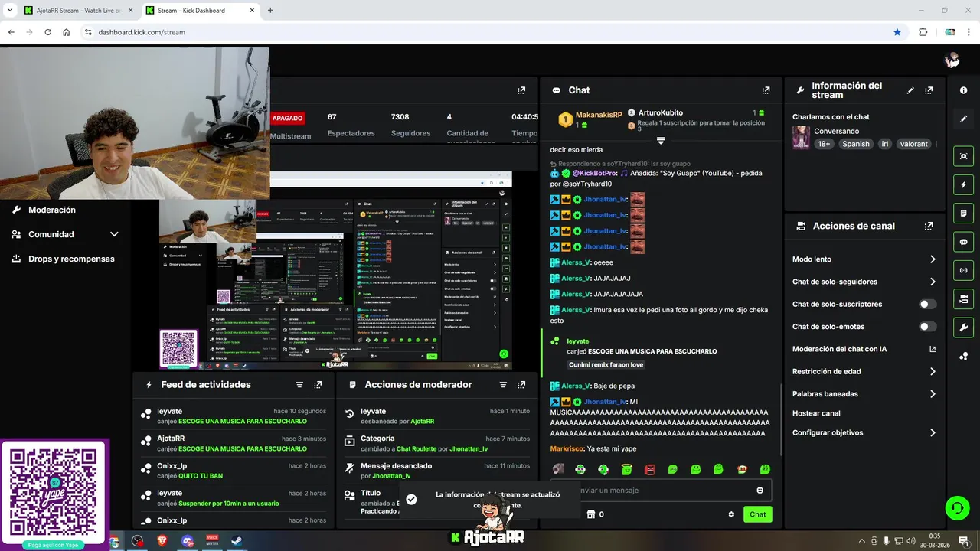
Task: Click Markrisco username in chat
Action: (x=567, y=448)
